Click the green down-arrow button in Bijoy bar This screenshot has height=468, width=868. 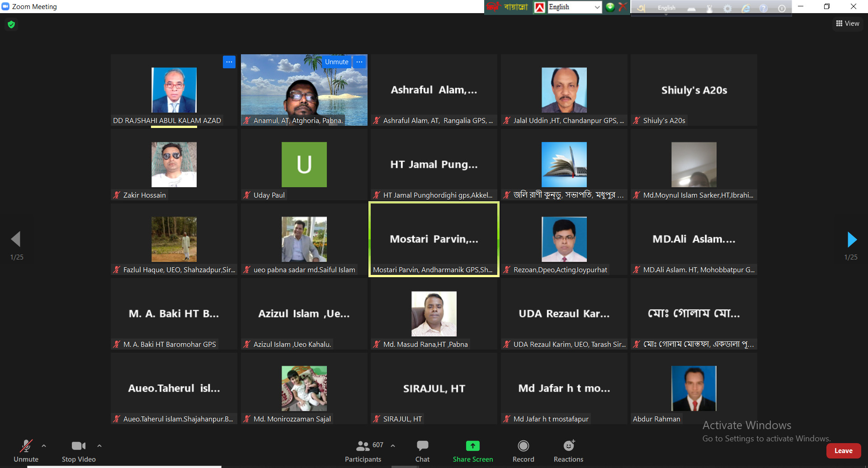click(x=610, y=7)
